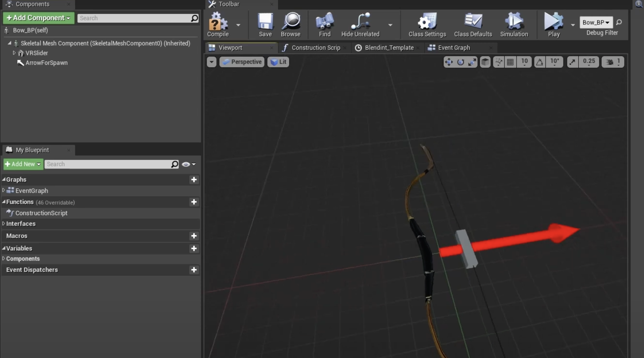Open view options eye icon in My Blueprint
Screen dimensions: 644x358
pos(189,164)
